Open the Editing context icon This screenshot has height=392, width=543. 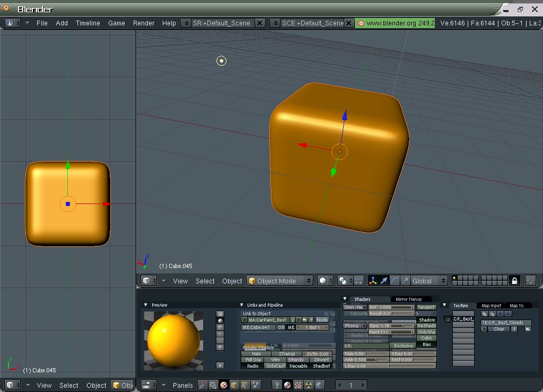point(245,385)
